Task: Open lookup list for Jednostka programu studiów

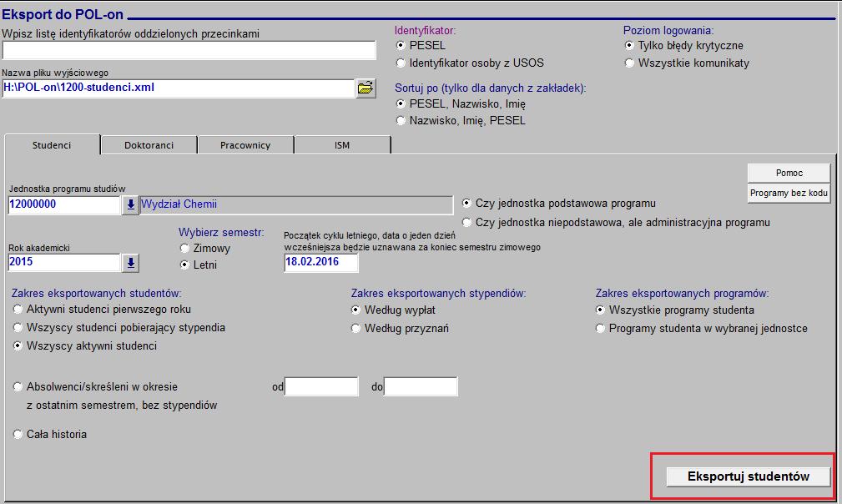Action: tap(130, 204)
